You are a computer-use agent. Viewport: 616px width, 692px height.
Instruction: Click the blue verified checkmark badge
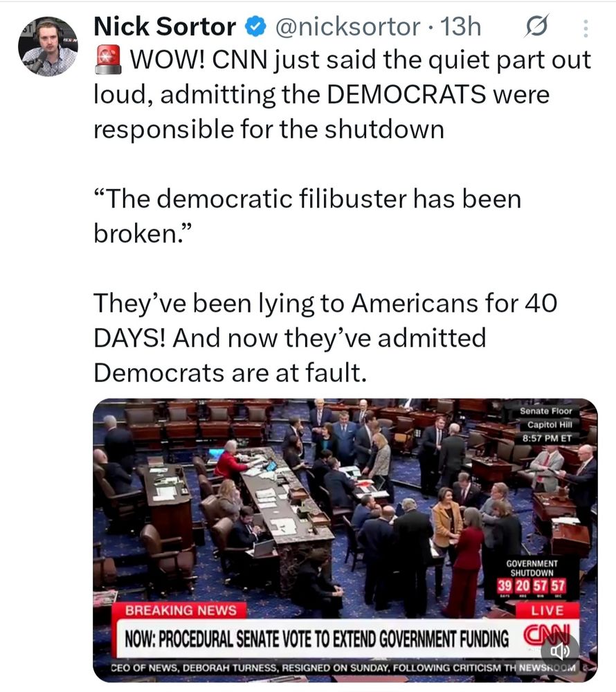pyautogui.click(x=256, y=26)
